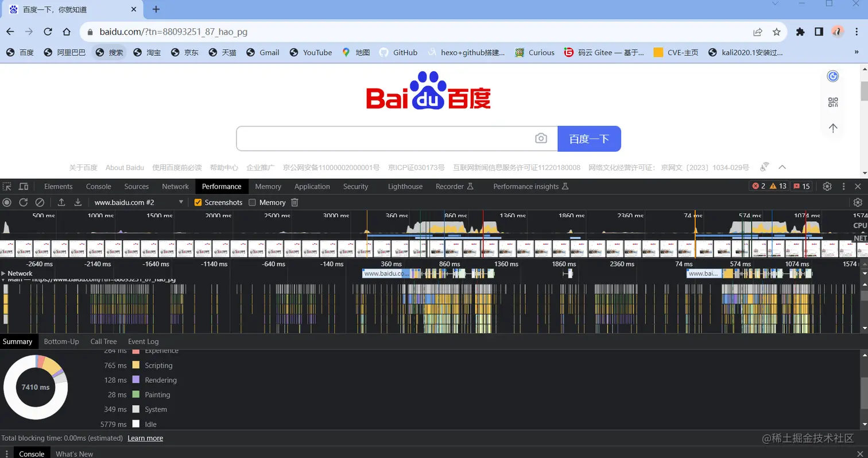Switch to the Console tab in DevTools
868x458 pixels.
pyautogui.click(x=99, y=186)
